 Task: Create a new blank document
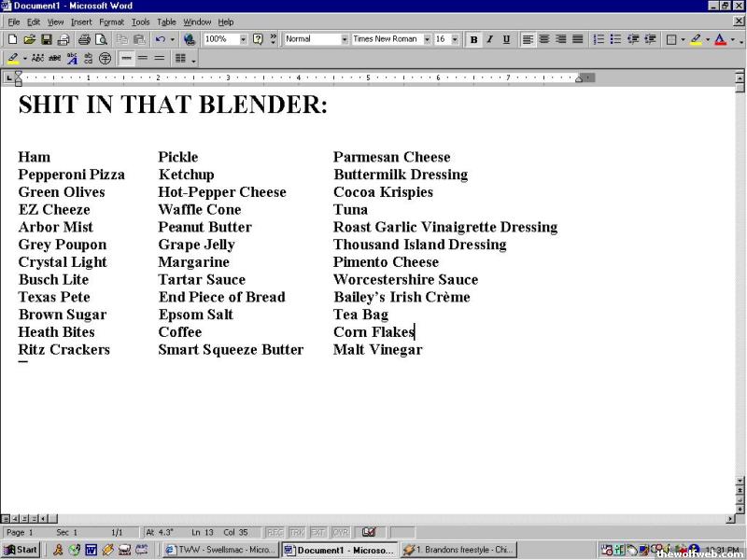[x=13, y=39]
